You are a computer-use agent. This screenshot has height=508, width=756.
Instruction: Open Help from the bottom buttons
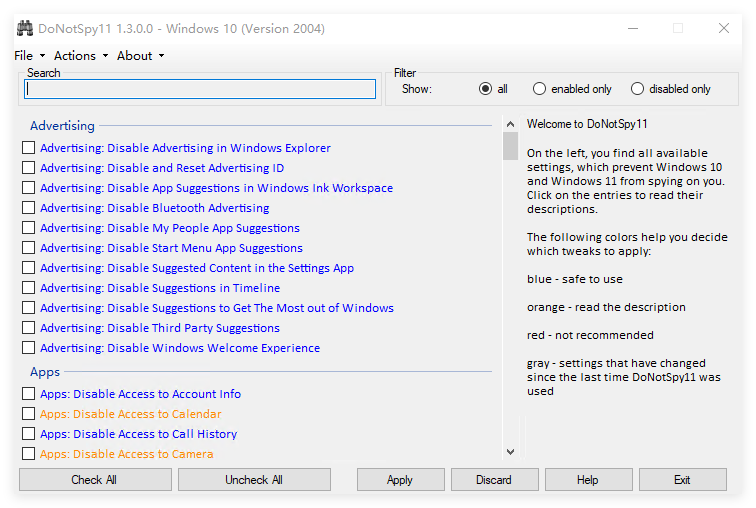point(588,480)
